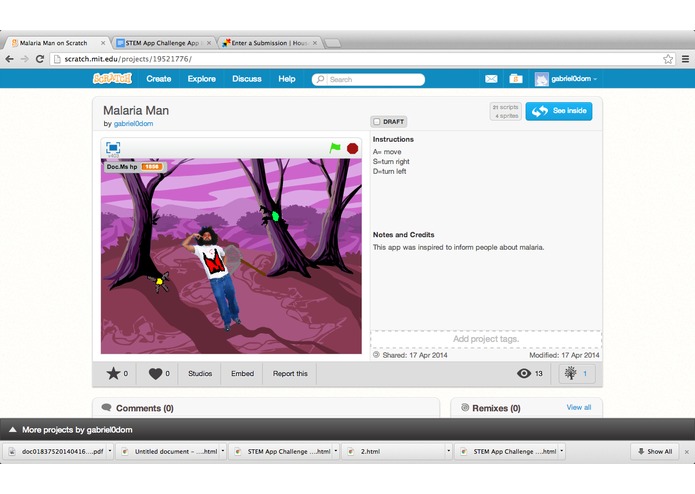This screenshot has height=494, width=695.
Task: Open dropdown arrow for last STEM App Challenge download
Action: pos(562,451)
